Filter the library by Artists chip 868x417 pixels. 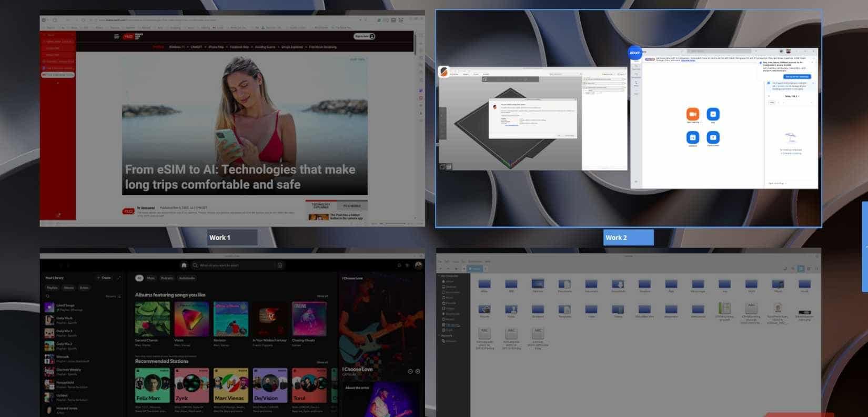click(x=84, y=288)
